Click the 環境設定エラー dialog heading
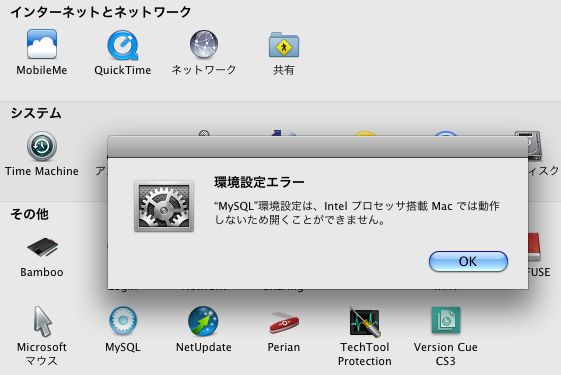This screenshot has height=375, width=561. point(259,182)
